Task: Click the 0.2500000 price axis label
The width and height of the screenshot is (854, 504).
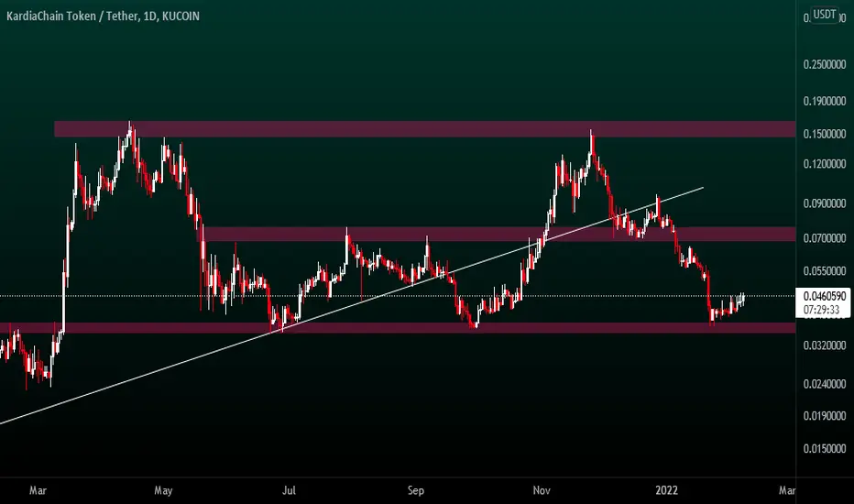Action: (x=824, y=65)
